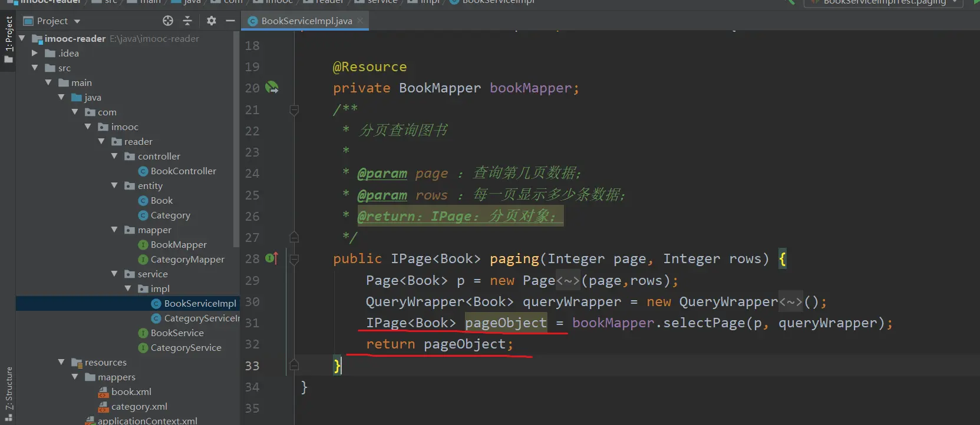Select the controller package
Image resolution: width=980 pixels, height=425 pixels.
(159, 156)
